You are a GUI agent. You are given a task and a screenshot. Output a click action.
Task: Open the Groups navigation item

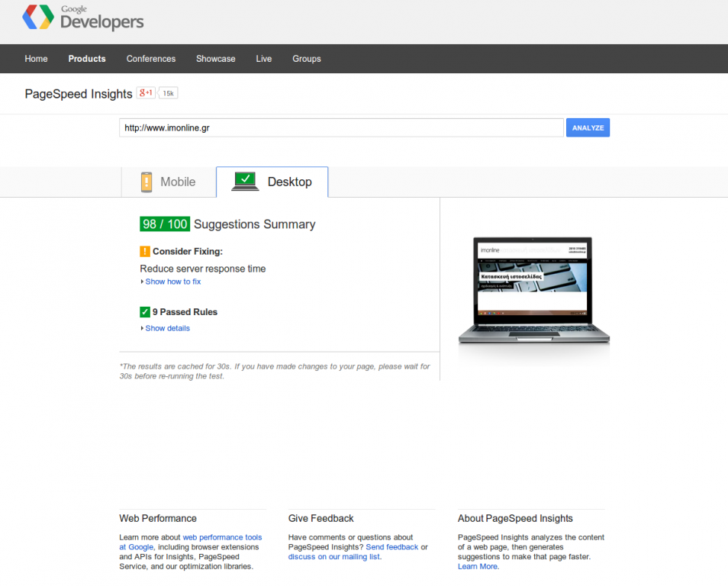pyautogui.click(x=307, y=59)
